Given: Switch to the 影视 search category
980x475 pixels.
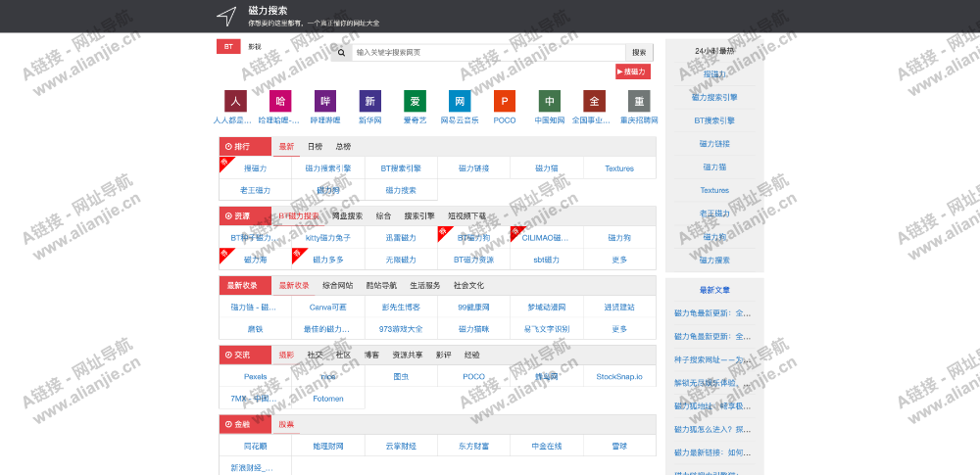Looking at the screenshot, I should click(x=255, y=47).
